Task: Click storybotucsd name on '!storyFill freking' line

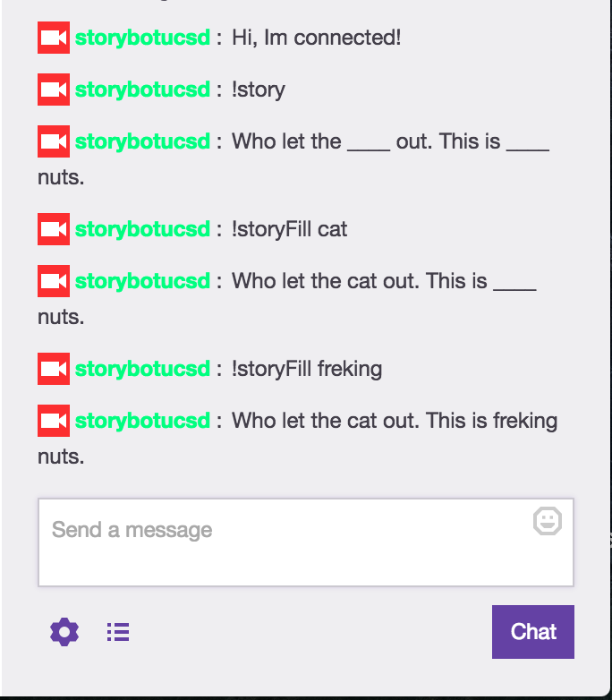Action: click(142, 369)
